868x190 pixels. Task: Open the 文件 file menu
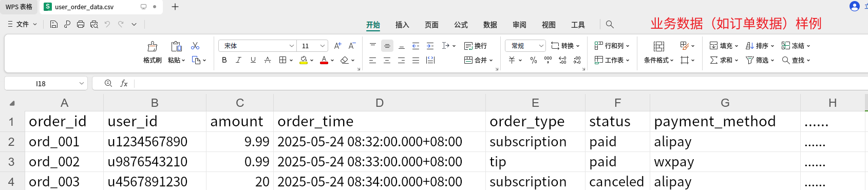tap(22, 24)
